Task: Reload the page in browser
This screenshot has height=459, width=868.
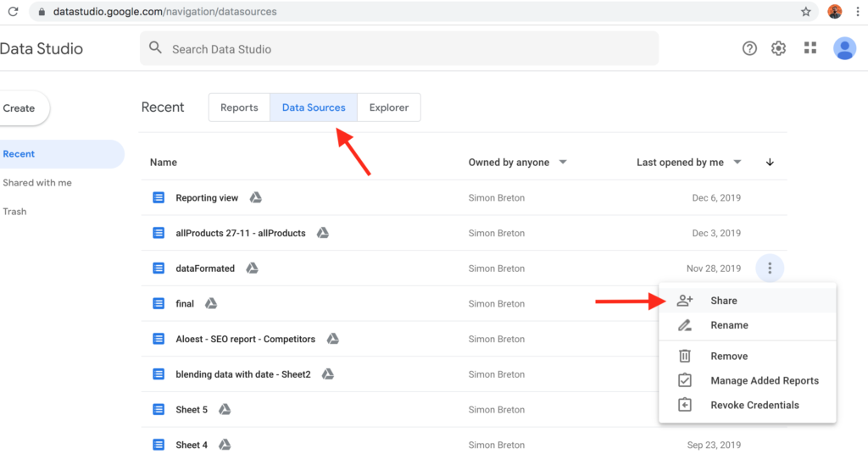Action: [13, 12]
